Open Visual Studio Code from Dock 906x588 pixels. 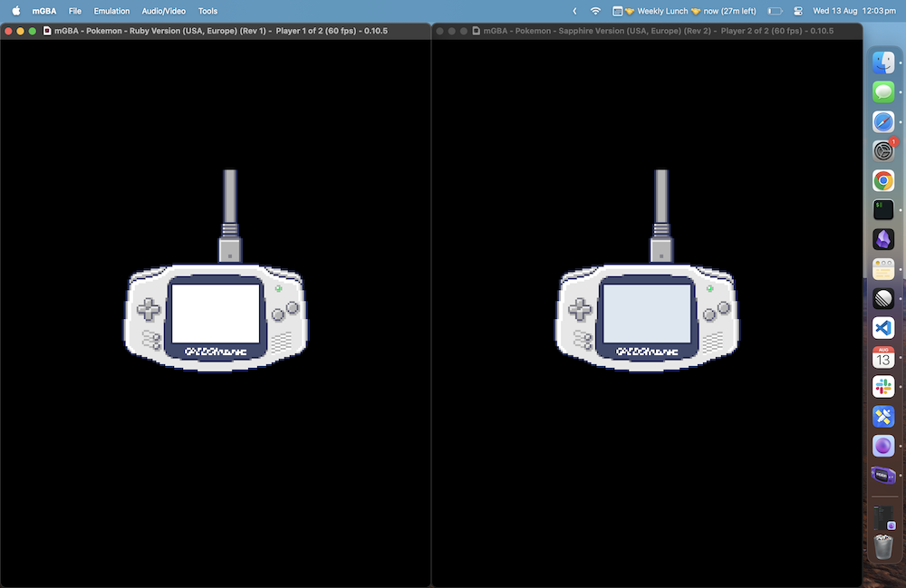(882, 328)
